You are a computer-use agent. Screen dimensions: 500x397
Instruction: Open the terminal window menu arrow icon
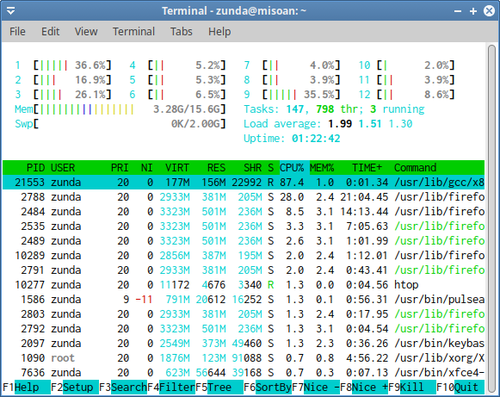click(x=11, y=11)
